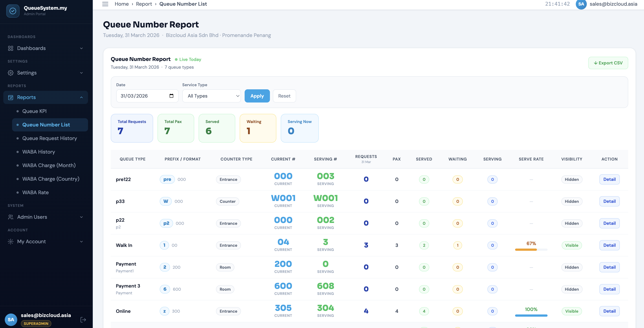Image resolution: width=644 pixels, height=328 pixels.
Task: Click Walk In 67% serve rate bar
Action: pos(531,250)
